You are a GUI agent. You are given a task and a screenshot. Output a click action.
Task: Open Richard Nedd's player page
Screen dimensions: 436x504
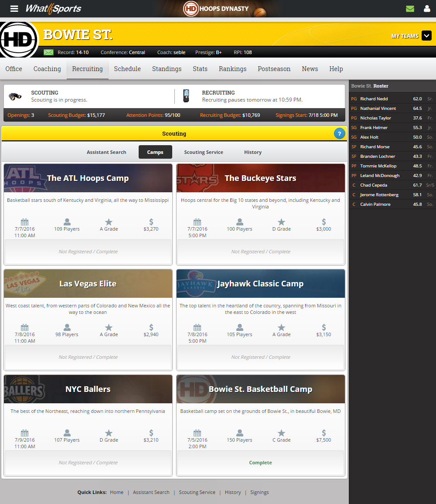pyautogui.click(x=374, y=99)
